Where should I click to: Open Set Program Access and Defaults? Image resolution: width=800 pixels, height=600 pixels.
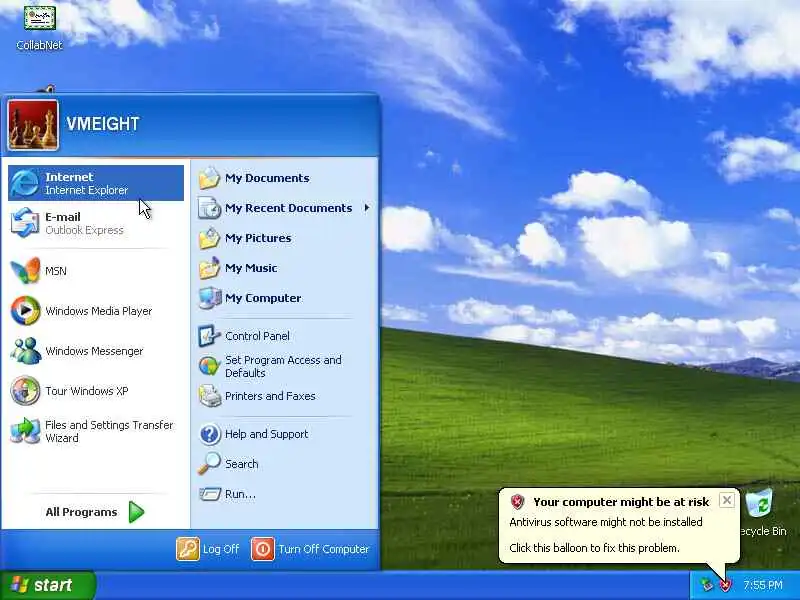(285, 366)
